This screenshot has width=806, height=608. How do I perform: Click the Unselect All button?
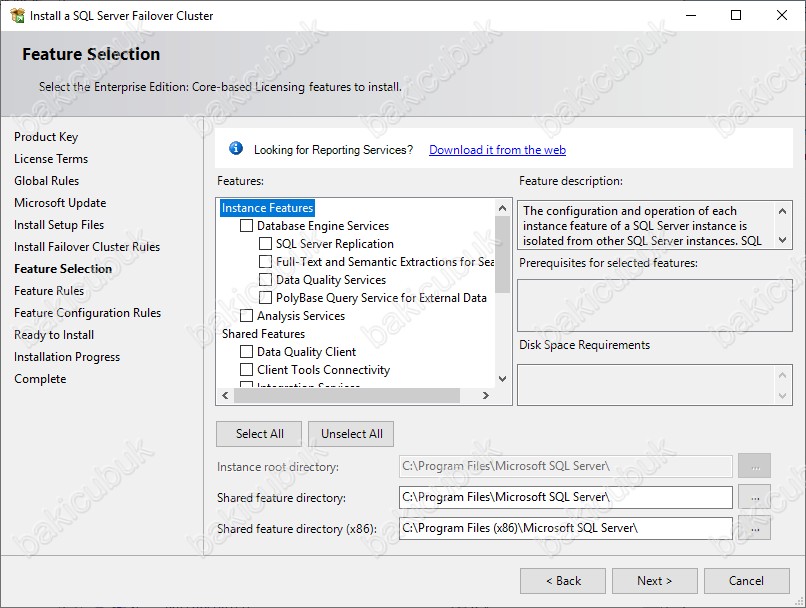(352, 434)
